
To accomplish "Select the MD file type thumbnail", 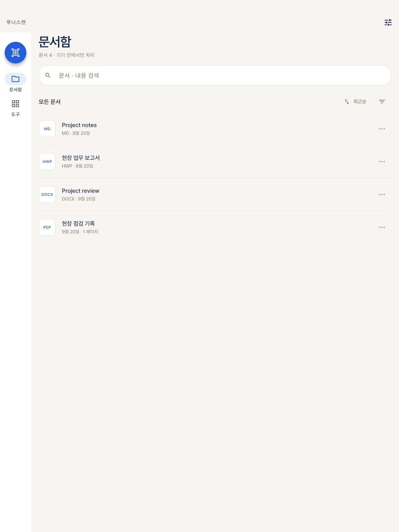I will (47, 129).
